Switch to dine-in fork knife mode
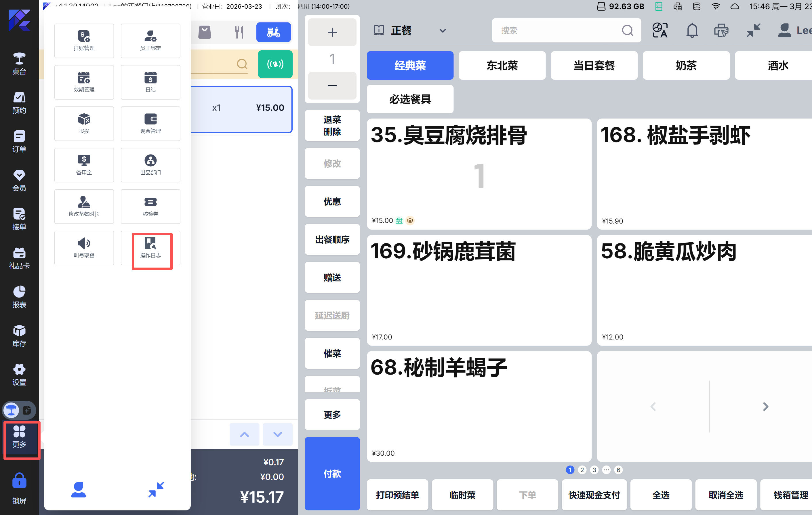This screenshot has width=812, height=515. point(239,33)
